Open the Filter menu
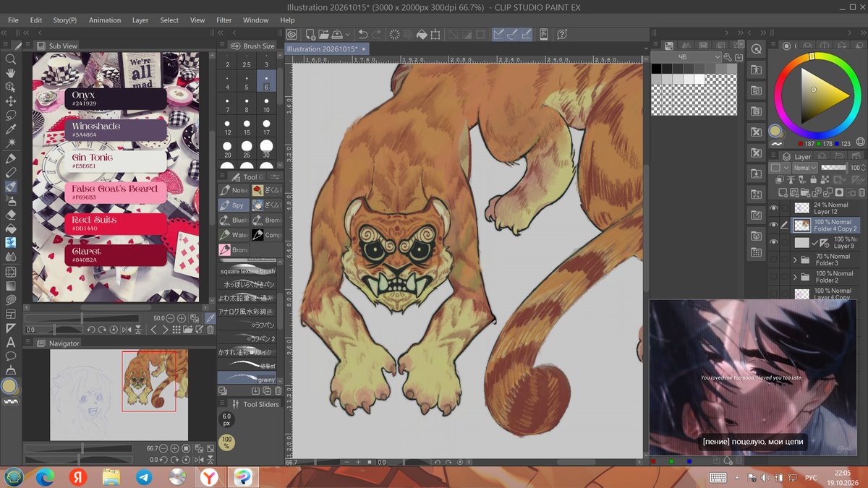Image resolution: width=868 pixels, height=488 pixels. click(224, 20)
